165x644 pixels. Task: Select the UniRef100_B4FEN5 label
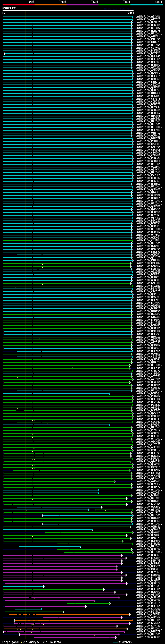coord(148,50)
